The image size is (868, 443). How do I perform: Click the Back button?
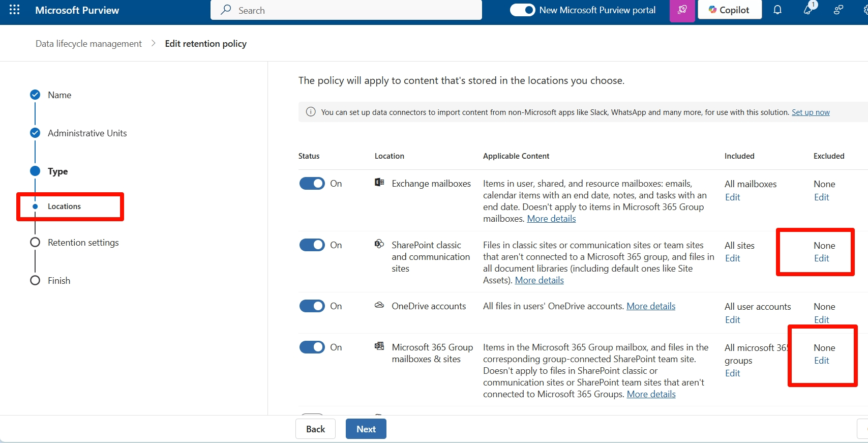[315, 429]
